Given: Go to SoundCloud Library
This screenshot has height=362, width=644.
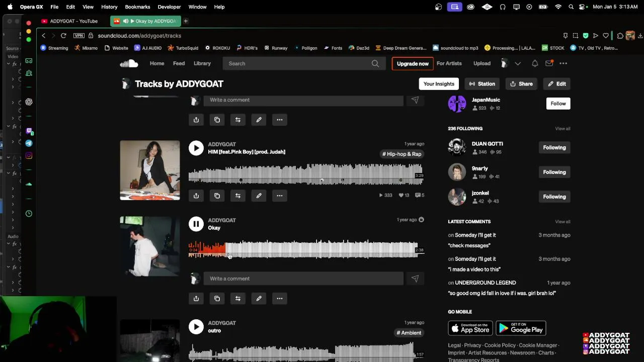Looking at the screenshot, I should pos(202,63).
